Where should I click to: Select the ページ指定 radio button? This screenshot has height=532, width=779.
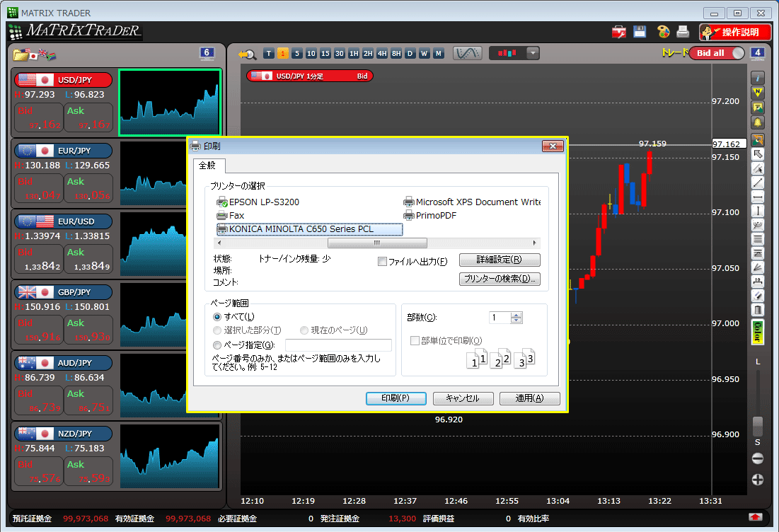[217, 345]
